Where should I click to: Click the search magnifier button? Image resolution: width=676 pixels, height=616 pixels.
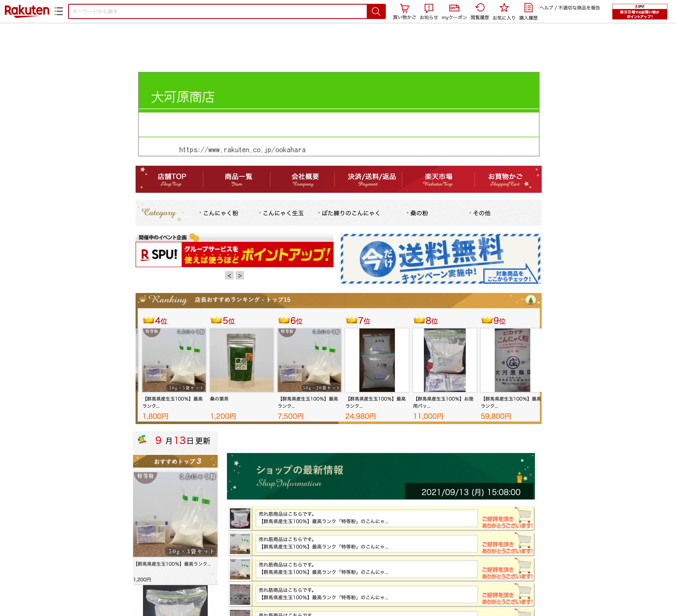pyautogui.click(x=376, y=11)
